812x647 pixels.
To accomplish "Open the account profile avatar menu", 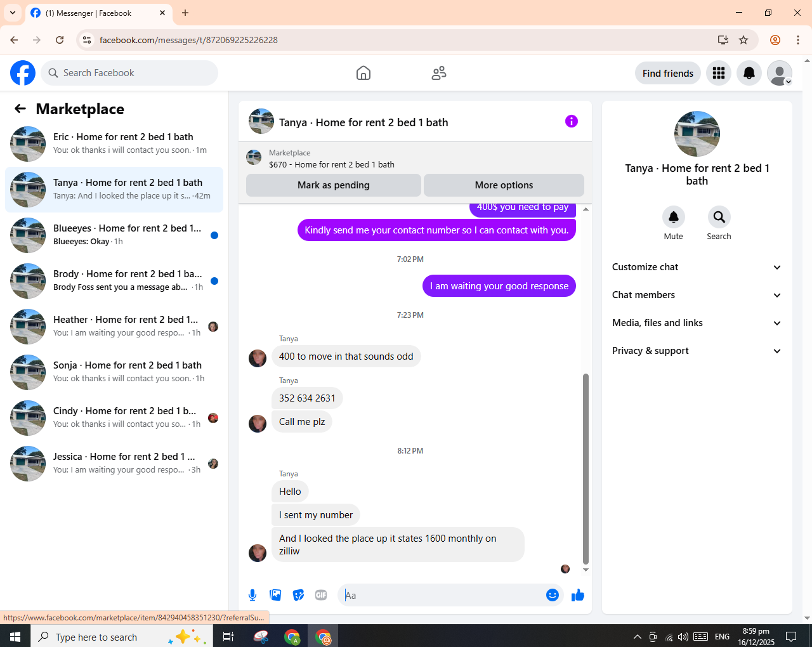I will click(x=780, y=73).
